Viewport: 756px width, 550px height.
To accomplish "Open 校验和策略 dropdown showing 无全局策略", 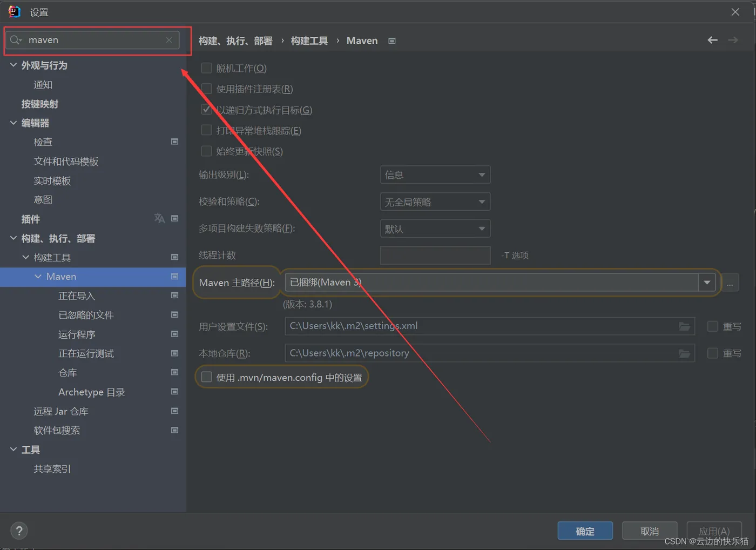I will 435,202.
